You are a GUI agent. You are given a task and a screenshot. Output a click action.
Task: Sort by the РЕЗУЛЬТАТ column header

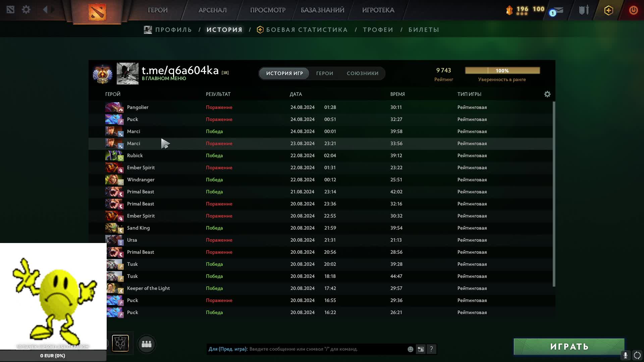[218, 94]
